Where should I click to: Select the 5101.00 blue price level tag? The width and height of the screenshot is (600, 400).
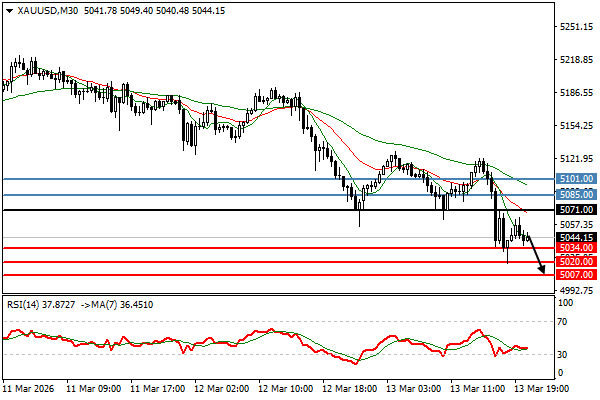coord(576,179)
